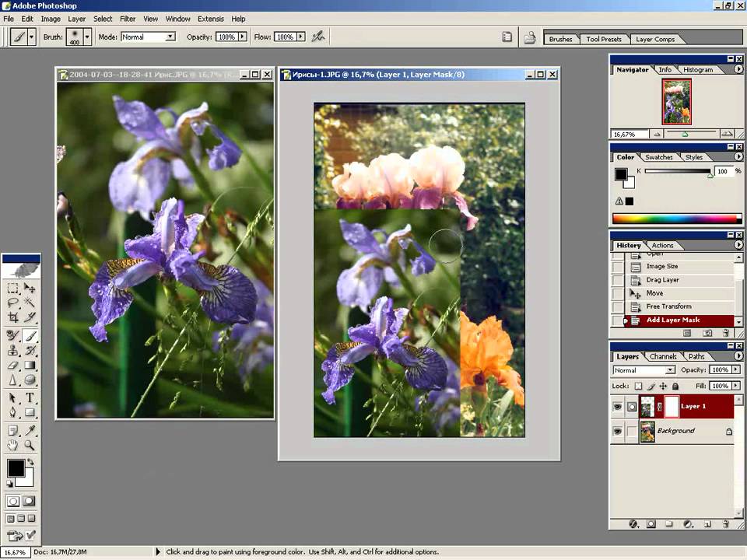The width and height of the screenshot is (747, 560).
Task: Switch to the Channels tab
Action: [x=663, y=357]
